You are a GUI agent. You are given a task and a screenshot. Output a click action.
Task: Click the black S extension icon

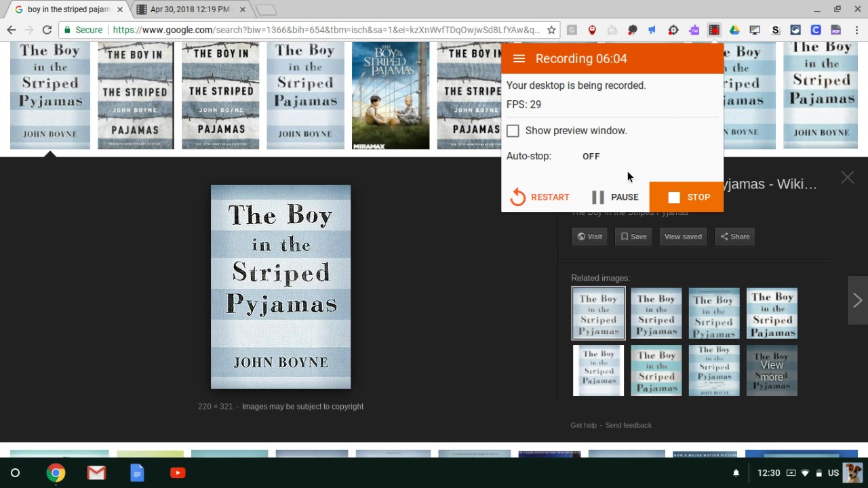[776, 30]
